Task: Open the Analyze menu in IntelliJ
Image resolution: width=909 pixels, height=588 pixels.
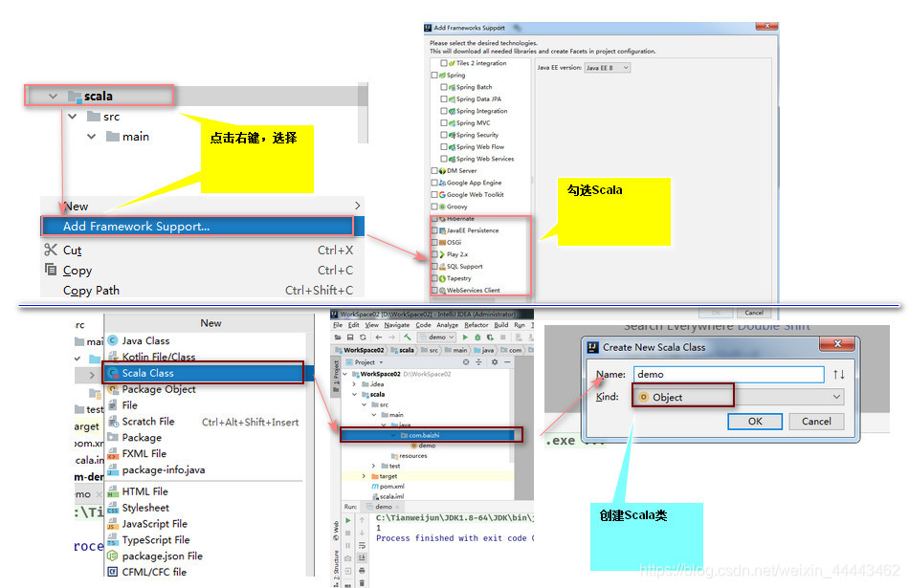Action: [x=447, y=325]
